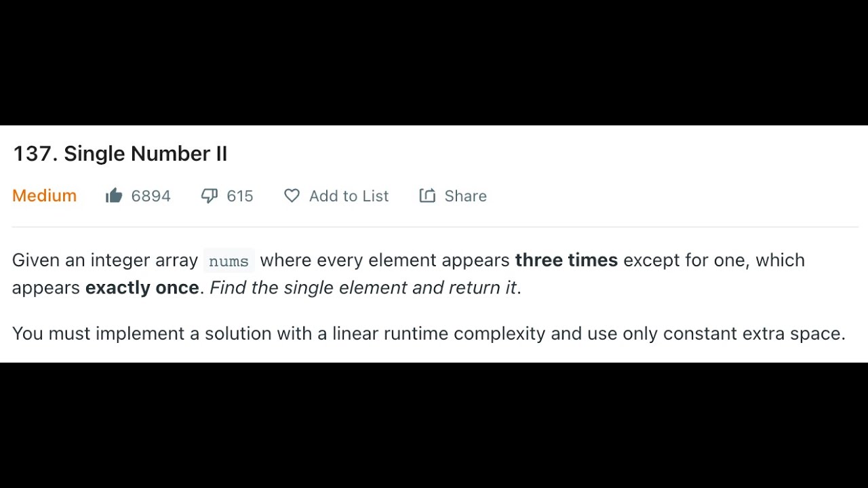
Task: Click the black letterbox area above the title
Action: pyautogui.click(x=434, y=62)
